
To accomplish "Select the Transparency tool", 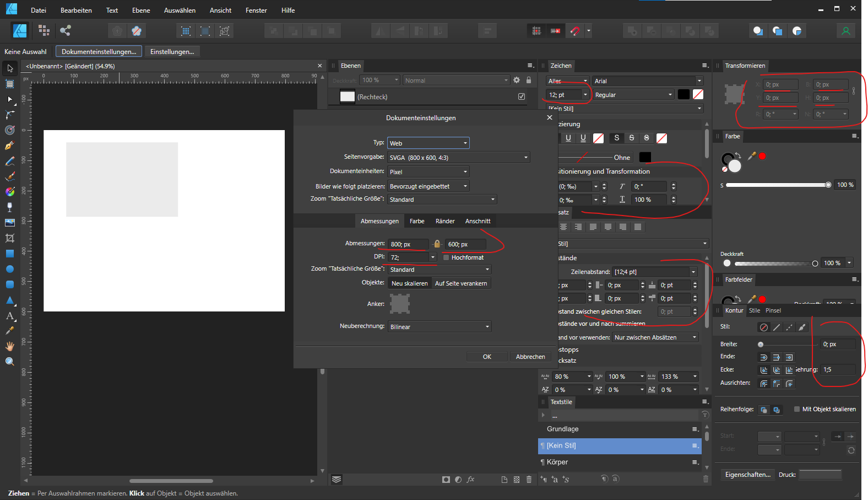I will (x=10, y=207).
